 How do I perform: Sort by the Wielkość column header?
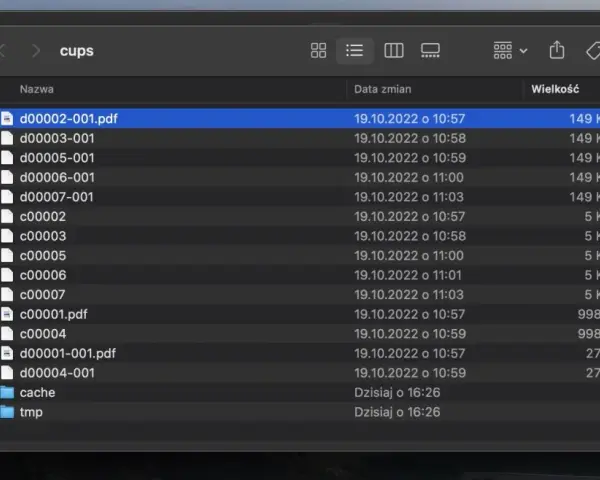pyautogui.click(x=555, y=89)
